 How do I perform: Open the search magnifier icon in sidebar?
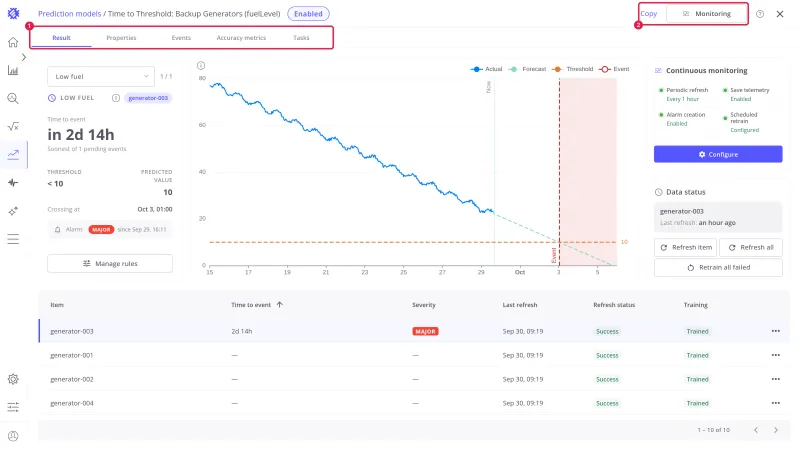(x=13, y=98)
